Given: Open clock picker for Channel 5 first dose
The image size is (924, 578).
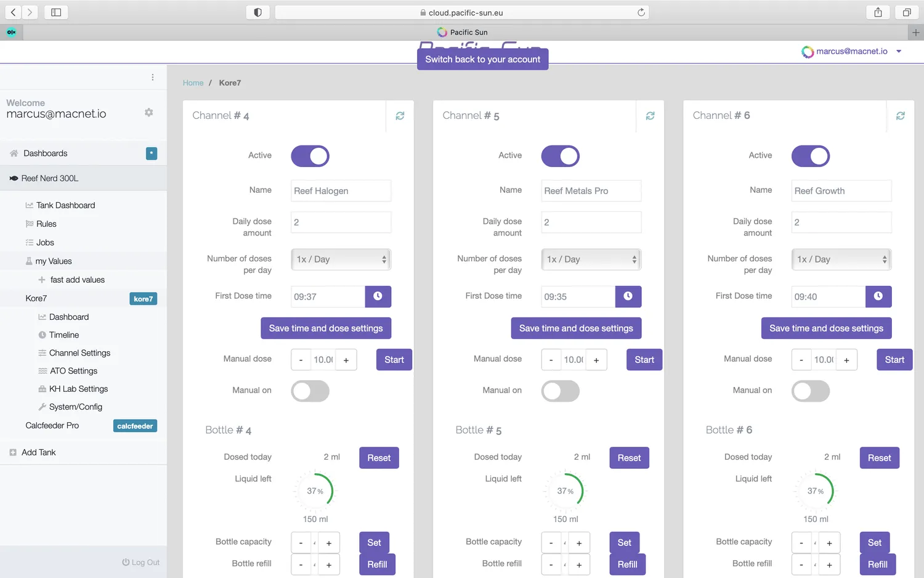Looking at the screenshot, I should 628,296.
